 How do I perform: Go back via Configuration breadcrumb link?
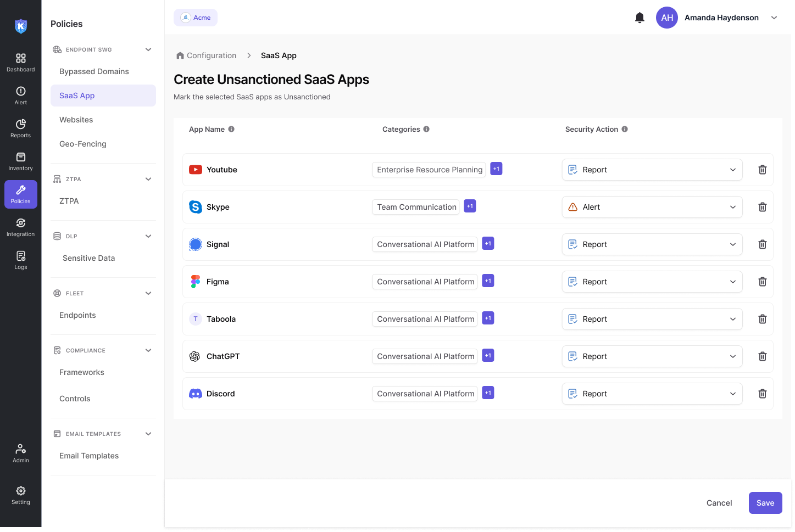click(x=211, y=55)
